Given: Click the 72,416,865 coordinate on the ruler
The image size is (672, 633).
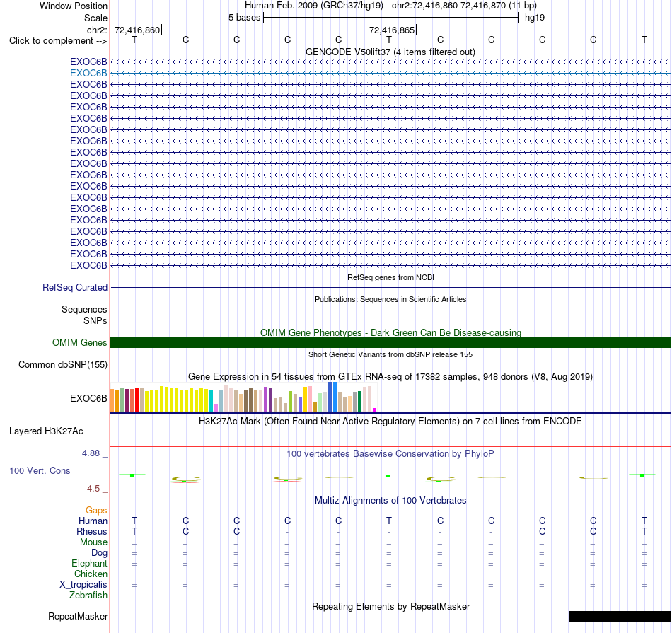Looking at the screenshot, I should (x=392, y=30).
